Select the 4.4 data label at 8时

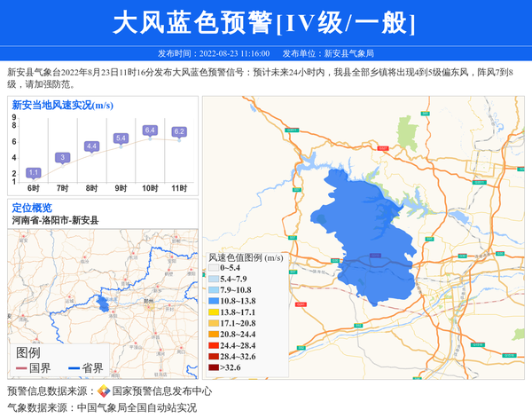click(91, 146)
